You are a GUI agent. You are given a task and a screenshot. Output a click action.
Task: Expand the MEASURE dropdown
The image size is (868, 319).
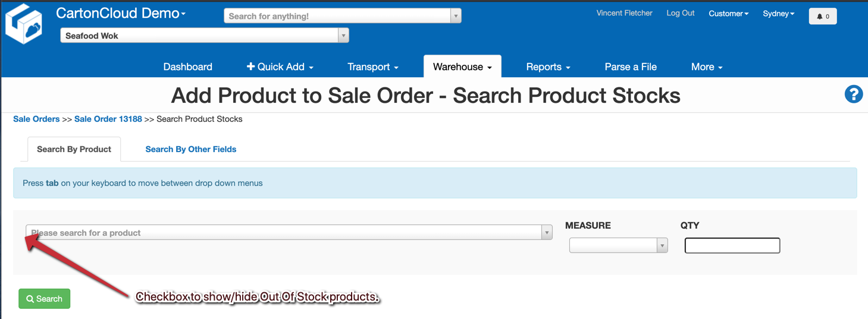click(662, 245)
